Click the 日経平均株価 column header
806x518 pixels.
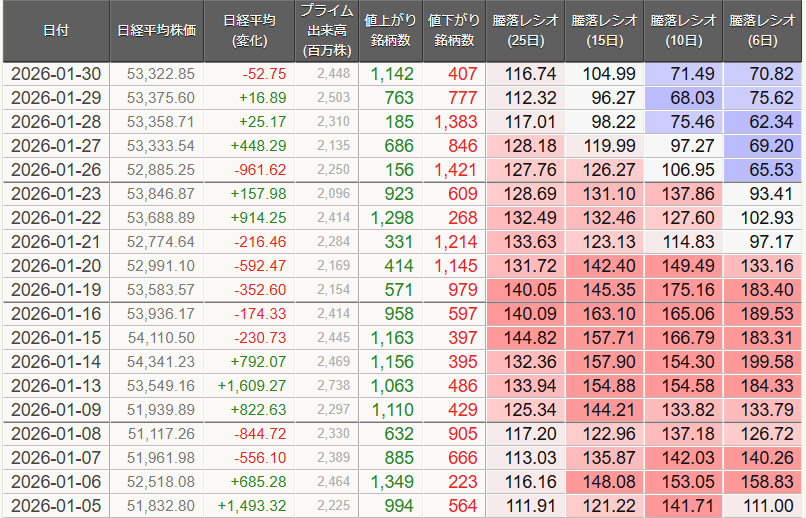coord(156,31)
